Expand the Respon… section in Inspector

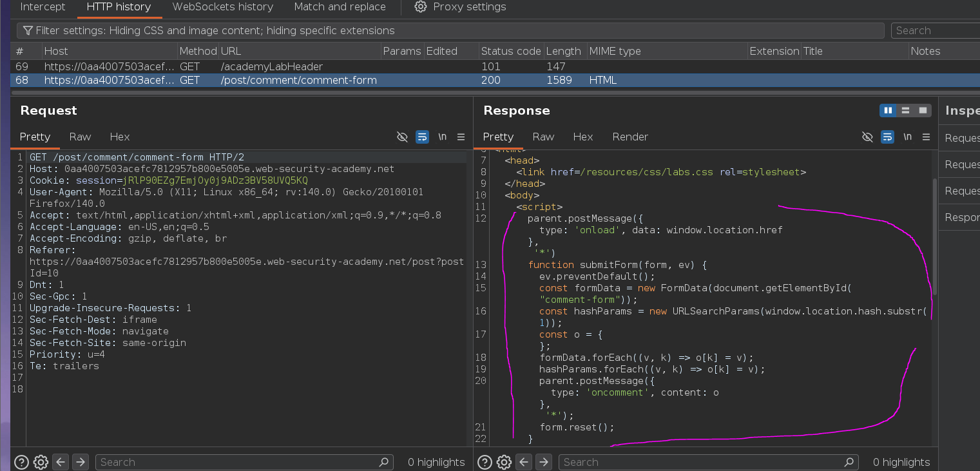(961, 217)
